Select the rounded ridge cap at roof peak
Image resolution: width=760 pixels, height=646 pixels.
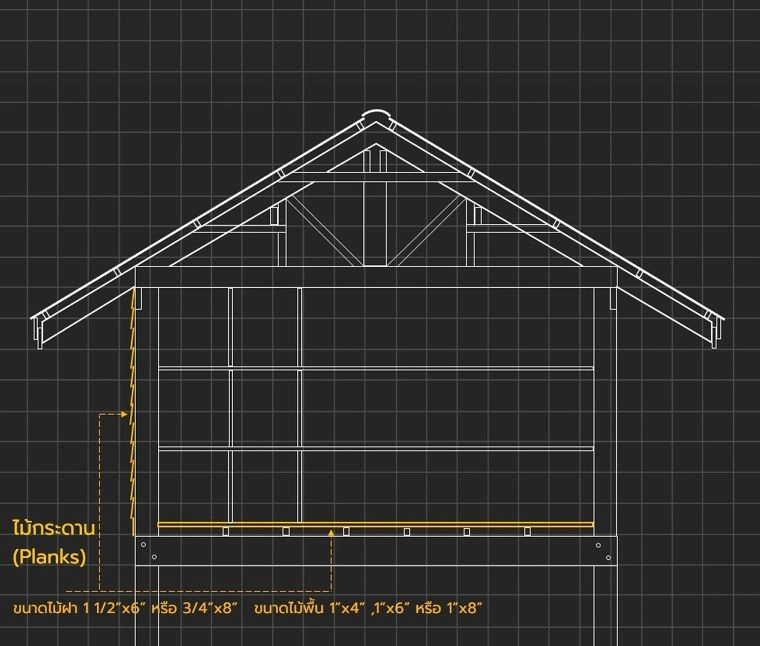click(x=375, y=116)
